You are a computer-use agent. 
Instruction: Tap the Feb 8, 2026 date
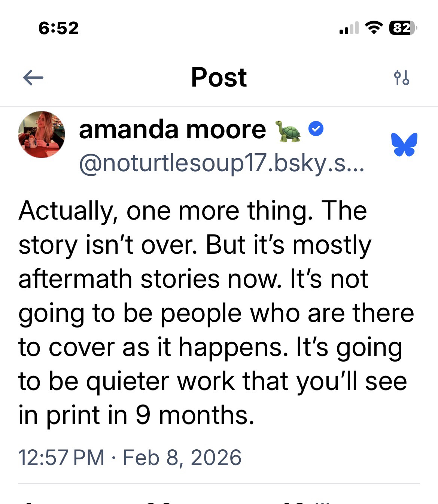182,458
